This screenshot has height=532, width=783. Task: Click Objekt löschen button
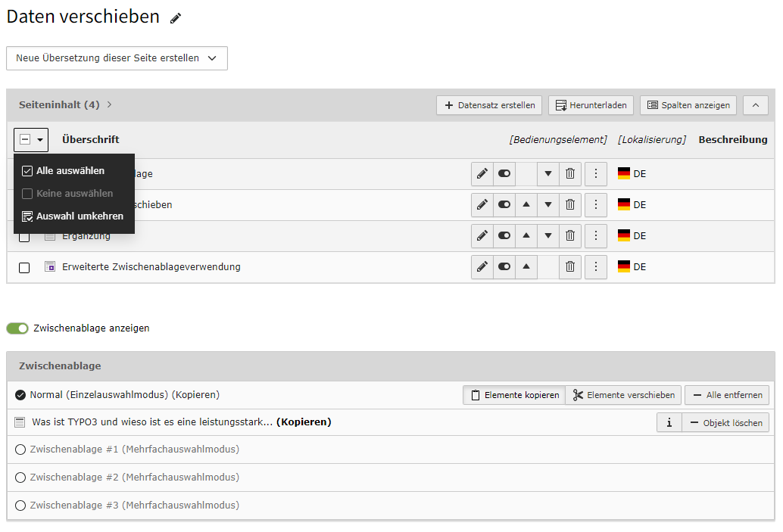coord(725,423)
